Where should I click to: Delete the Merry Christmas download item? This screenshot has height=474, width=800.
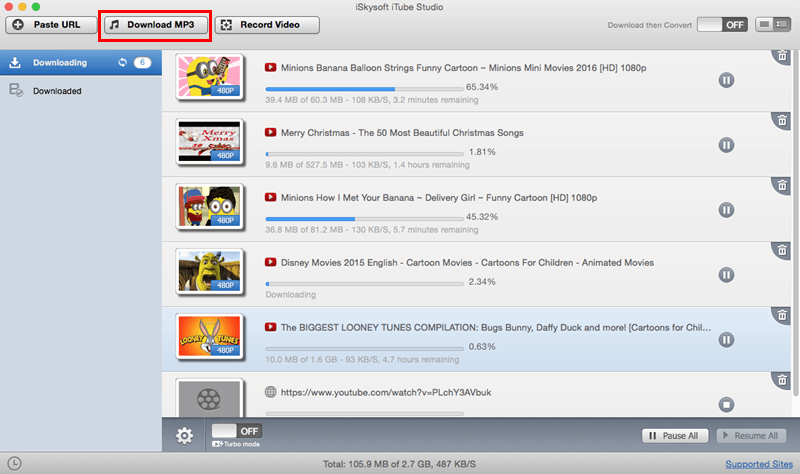[x=782, y=120]
